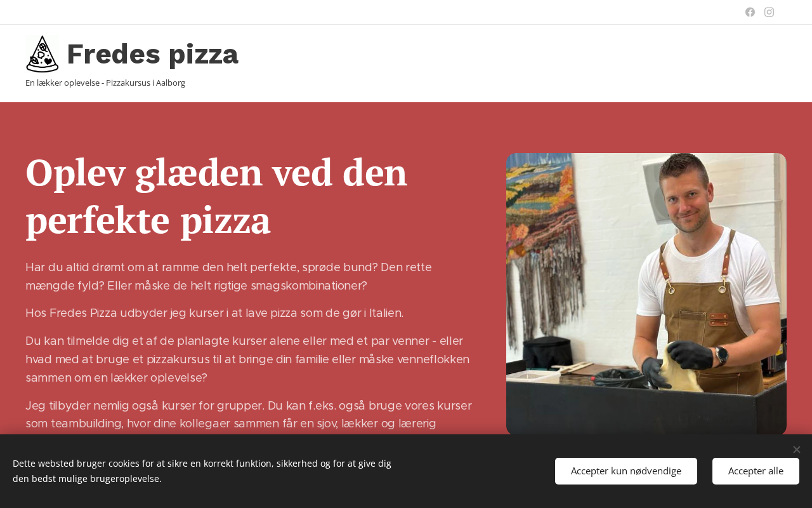Click the cookie notice text
The width and height of the screenshot is (812, 508).
[x=202, y=471]
